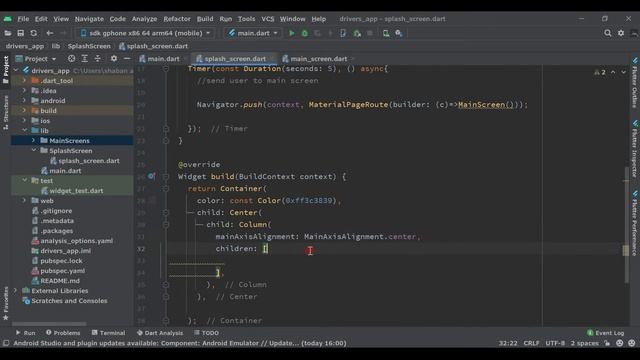Expand the web folder
This screenshot has width=640, height=360.
24,200
